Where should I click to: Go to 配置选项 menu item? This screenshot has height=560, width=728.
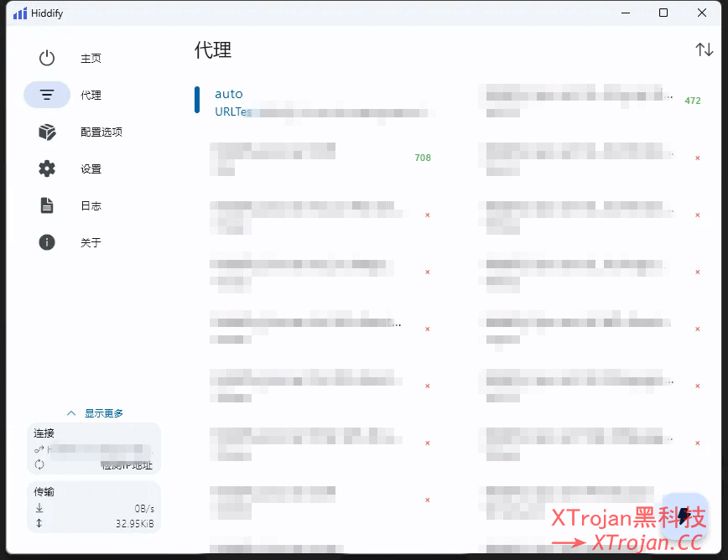coord(101,132)
